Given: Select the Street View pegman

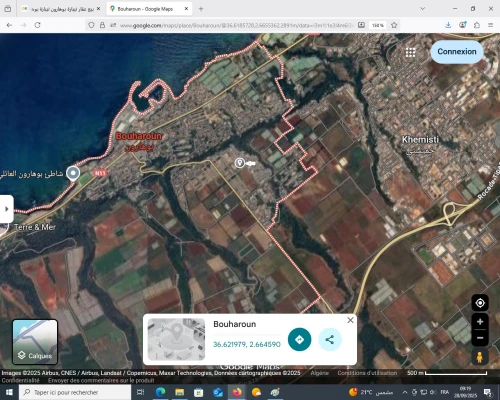Looking at the screenshot, I should coord(480,357).
